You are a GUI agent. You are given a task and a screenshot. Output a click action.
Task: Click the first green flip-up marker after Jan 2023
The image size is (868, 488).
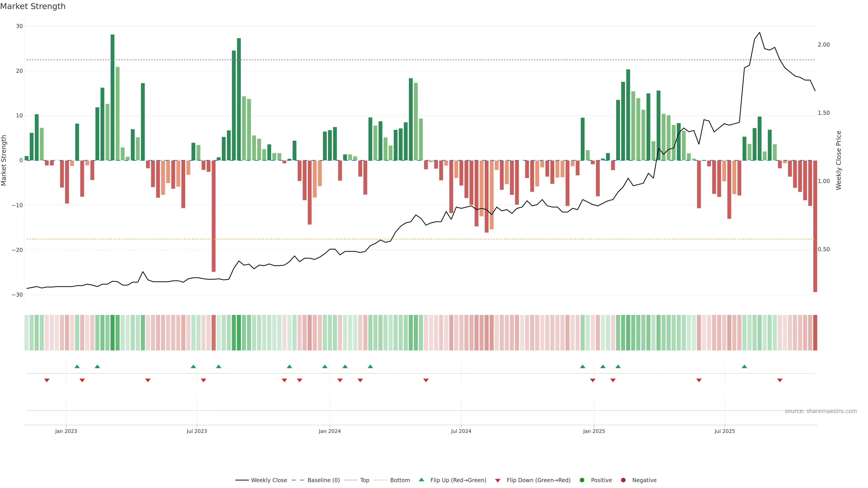[x=77, y=366]
